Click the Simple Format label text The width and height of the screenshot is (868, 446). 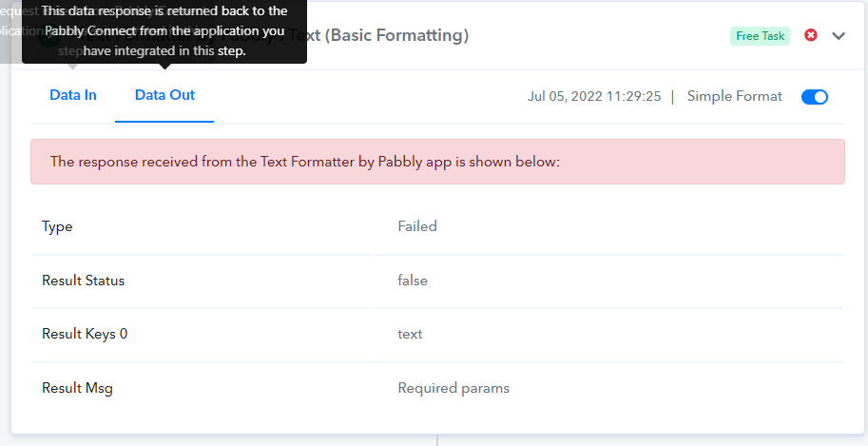coord(735,96)
